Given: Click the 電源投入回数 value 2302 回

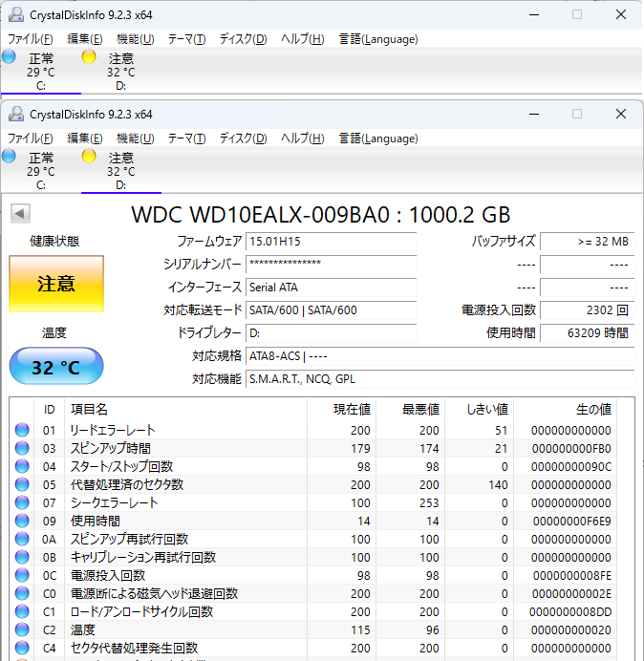Looking at the screenshot, I should (587, 310).
